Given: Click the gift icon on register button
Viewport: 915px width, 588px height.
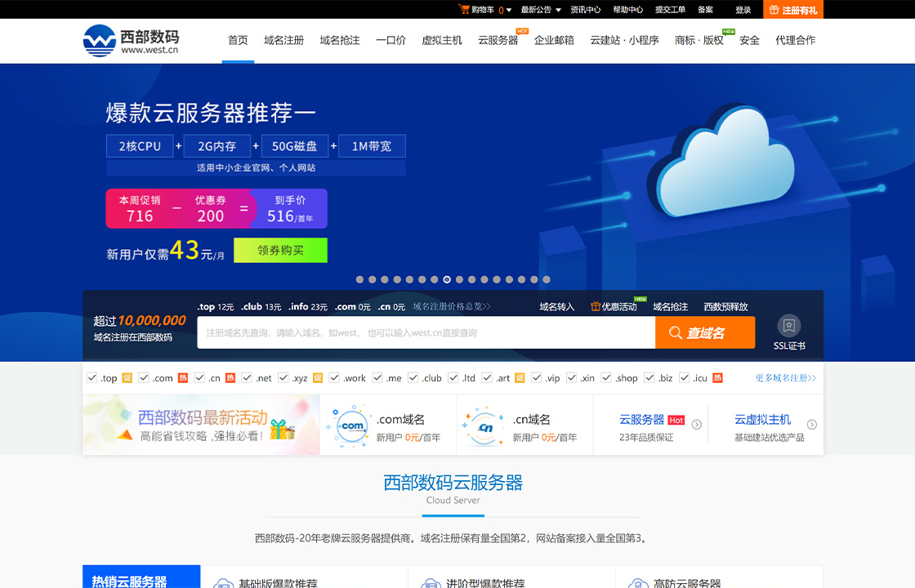Looking at the screenshot, I should click(x=774, y=10).
